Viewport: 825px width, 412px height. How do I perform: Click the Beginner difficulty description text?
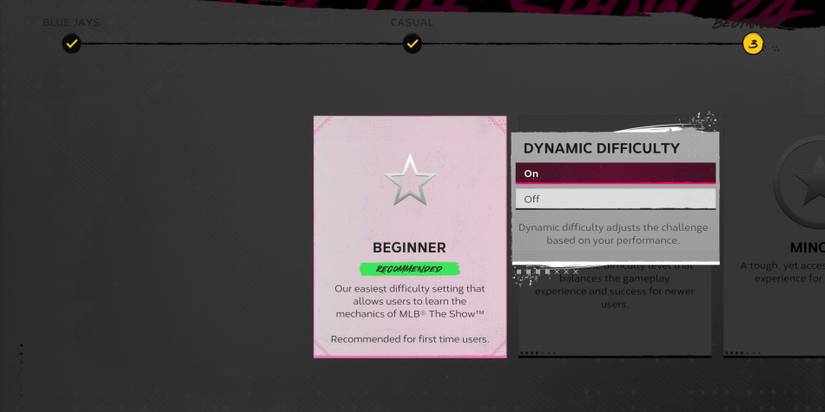(409, 301)
